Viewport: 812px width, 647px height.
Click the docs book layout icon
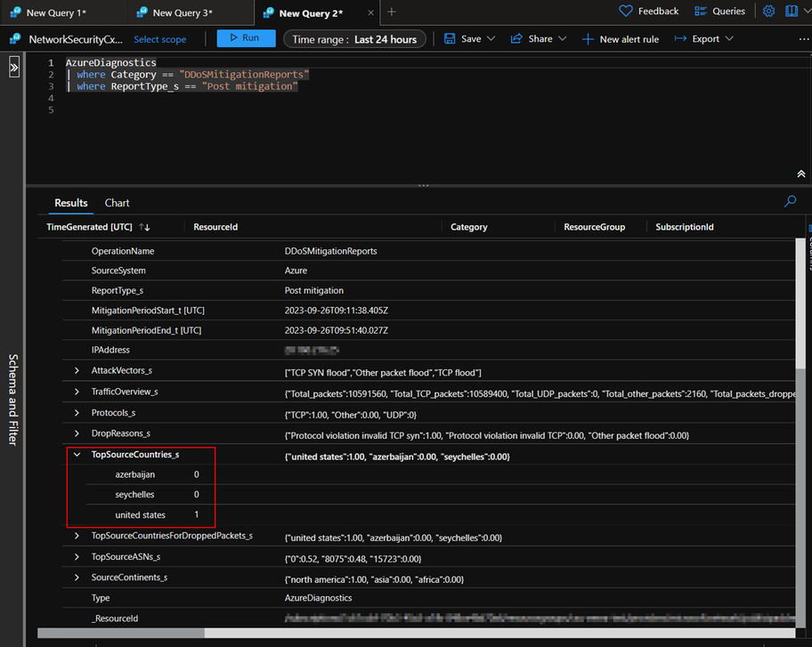pyautogui.click(x=792, y=11)
